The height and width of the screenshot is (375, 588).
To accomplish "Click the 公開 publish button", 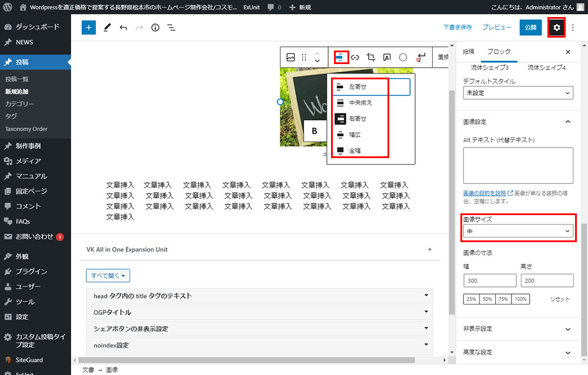I will 530,28.
